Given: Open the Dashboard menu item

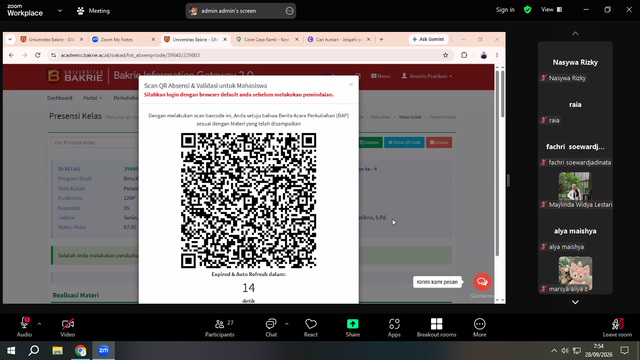Looking at the screenshot, I should pos(60,98).
